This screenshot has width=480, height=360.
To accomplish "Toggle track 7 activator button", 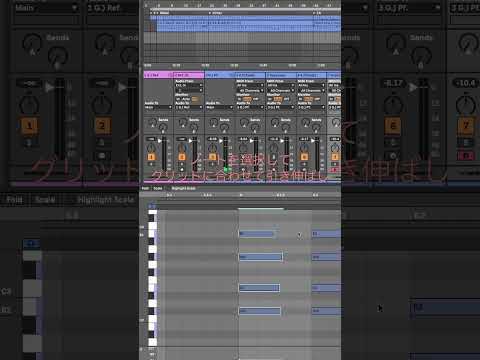I will (335, 157).
